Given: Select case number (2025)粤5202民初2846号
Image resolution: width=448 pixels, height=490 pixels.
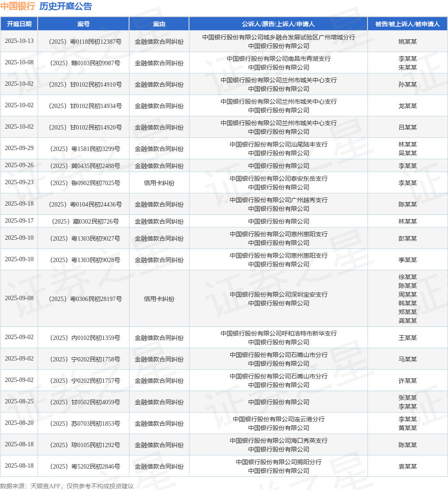Looking at the screenshot, I should pos(85,466).
